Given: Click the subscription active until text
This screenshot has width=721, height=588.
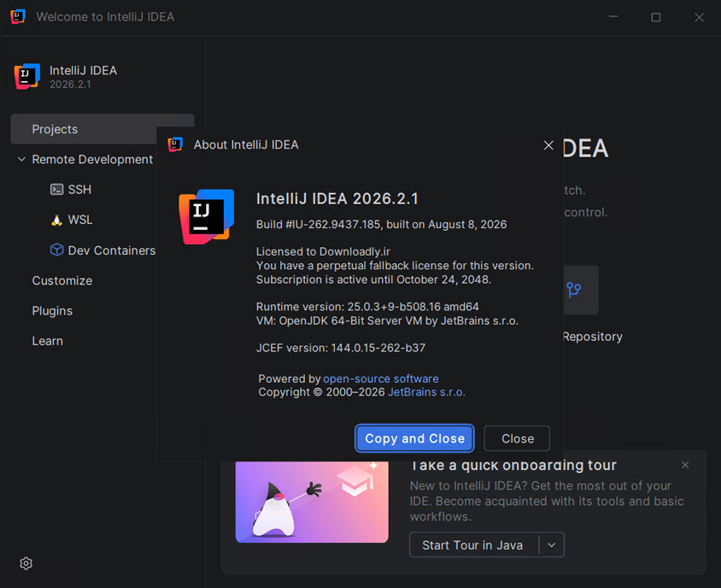Looking at the screenshot, I should point(373,279).
